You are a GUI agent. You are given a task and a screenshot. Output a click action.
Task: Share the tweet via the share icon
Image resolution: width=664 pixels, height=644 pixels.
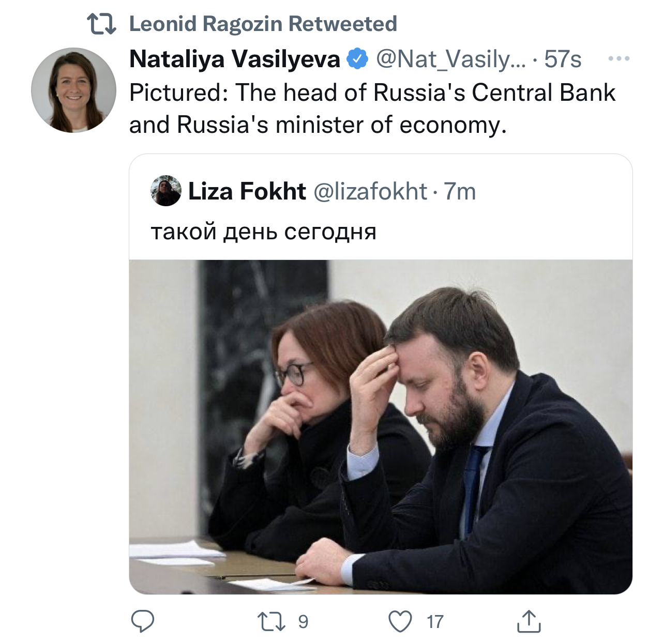point(529,621)
